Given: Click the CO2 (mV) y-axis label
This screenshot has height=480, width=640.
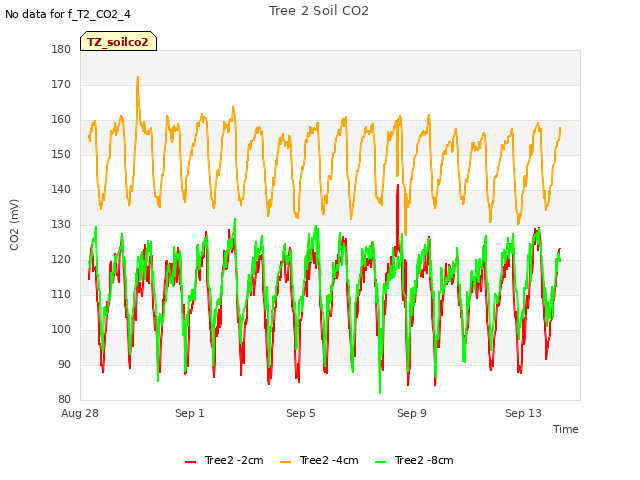Looking at the screenshot, I should [x=14, y=225].
